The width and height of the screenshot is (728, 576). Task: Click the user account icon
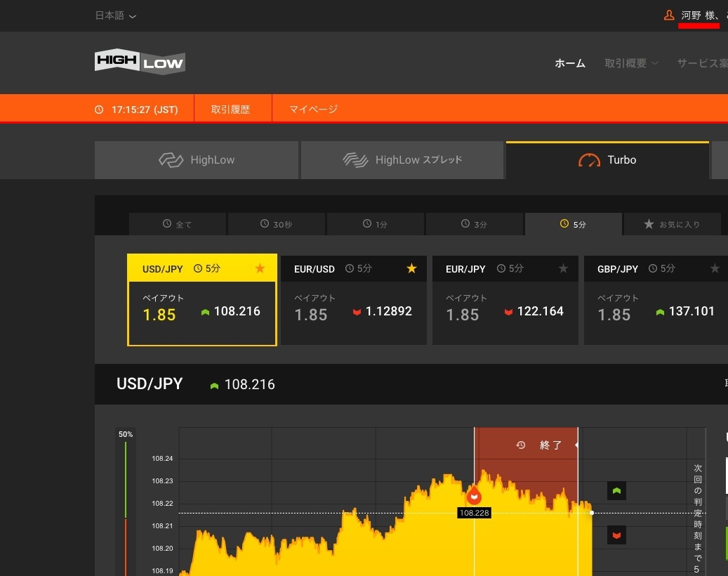click(x=669, y=15)
